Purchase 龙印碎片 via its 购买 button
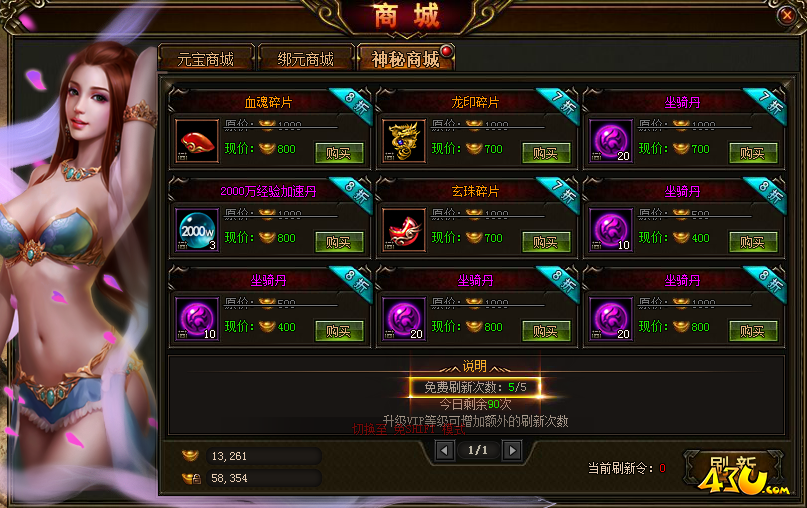This screenshot has height=508, width=807. coord(546,153)
